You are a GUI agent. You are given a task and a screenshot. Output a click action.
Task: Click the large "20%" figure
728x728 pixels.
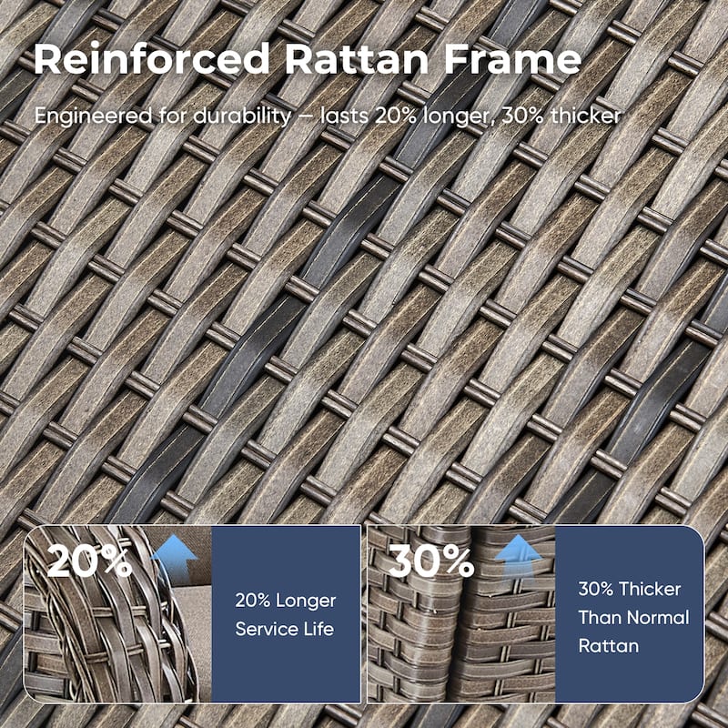[x=89, y=561]
